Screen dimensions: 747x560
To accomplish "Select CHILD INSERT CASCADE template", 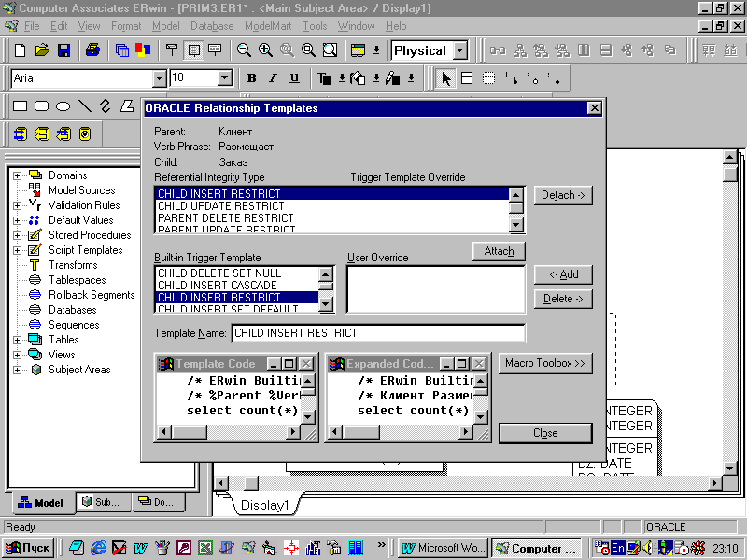I will pos(237,286).
